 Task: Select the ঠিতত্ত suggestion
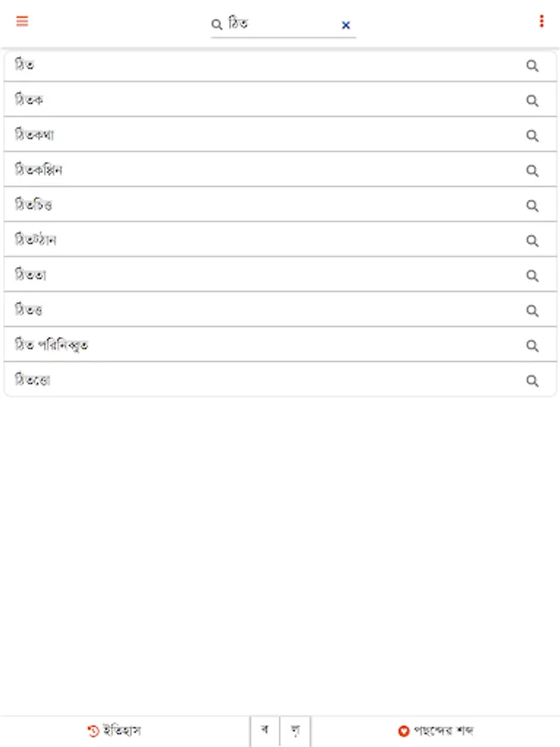[249, 310]
